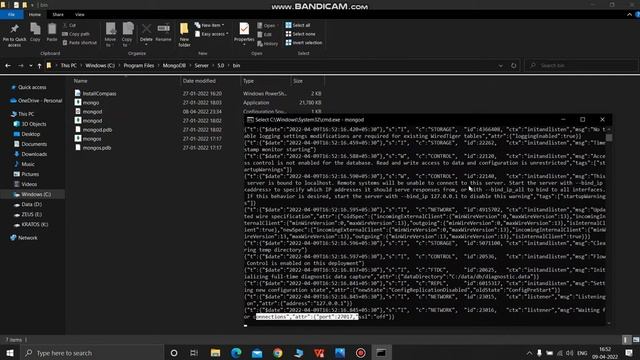
Task: Open the Windows Start menu
Action: point(10,353)
